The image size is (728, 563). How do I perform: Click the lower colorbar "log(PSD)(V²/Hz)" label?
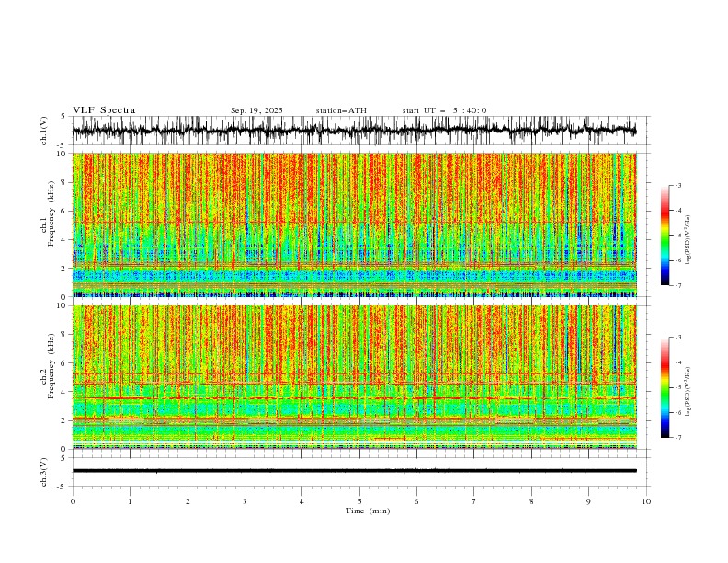pyautogui.click(x=688, y=392)
